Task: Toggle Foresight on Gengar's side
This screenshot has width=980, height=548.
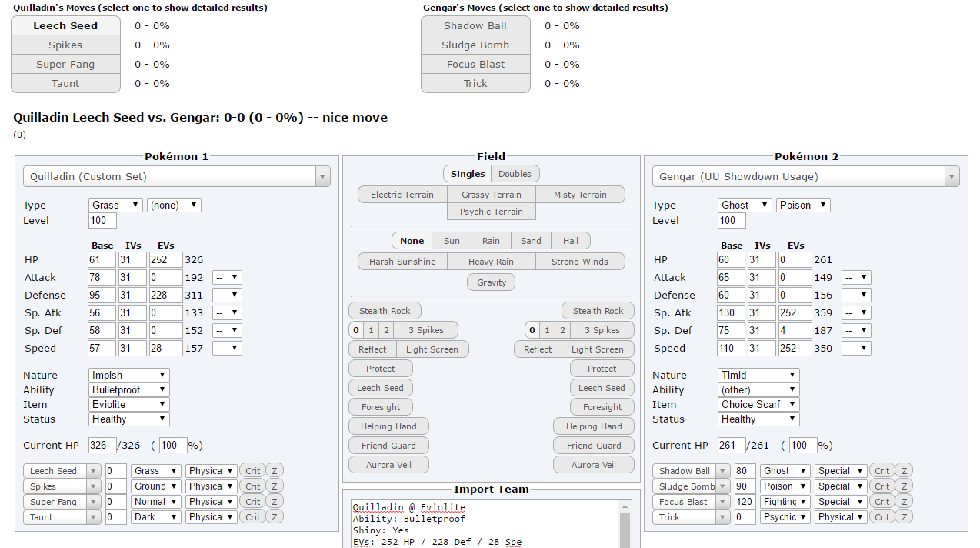Action: tap(602, 407)
